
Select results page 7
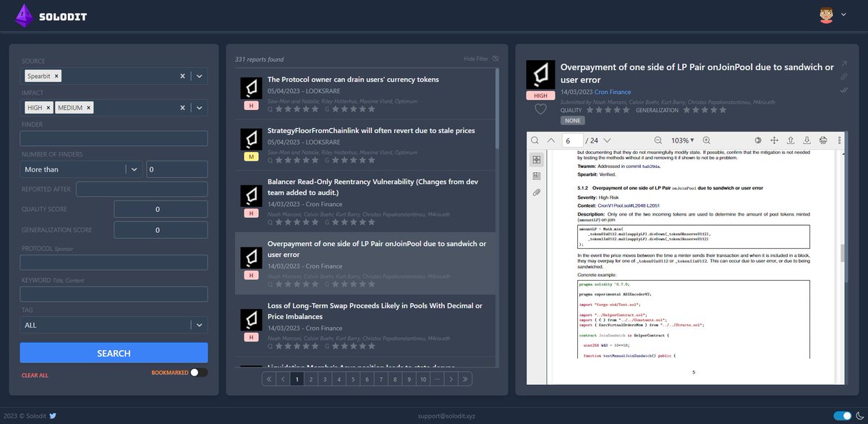380,378
